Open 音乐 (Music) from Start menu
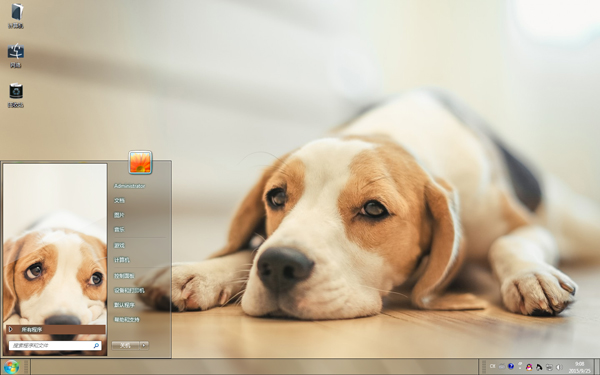 (119, 230)
